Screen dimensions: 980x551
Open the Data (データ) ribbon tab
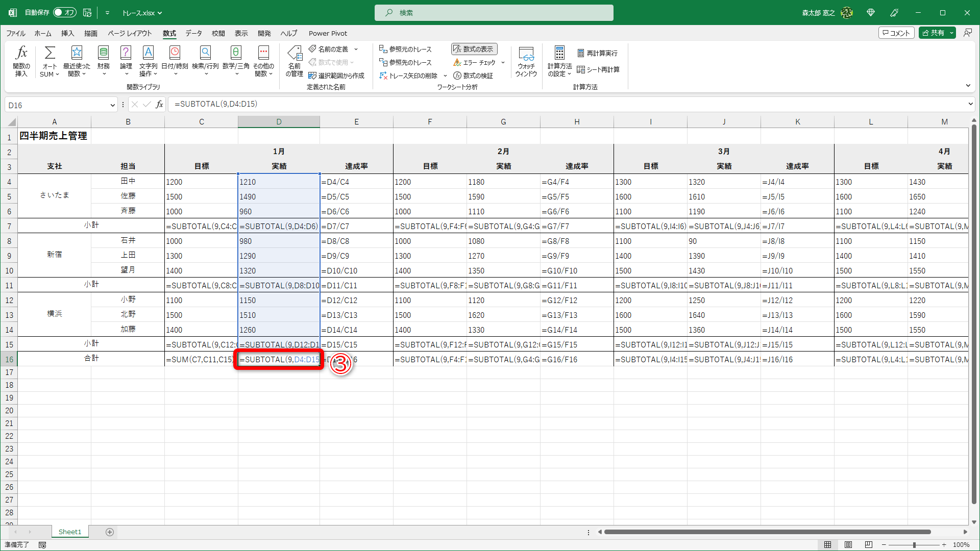[x=193, y=33]
